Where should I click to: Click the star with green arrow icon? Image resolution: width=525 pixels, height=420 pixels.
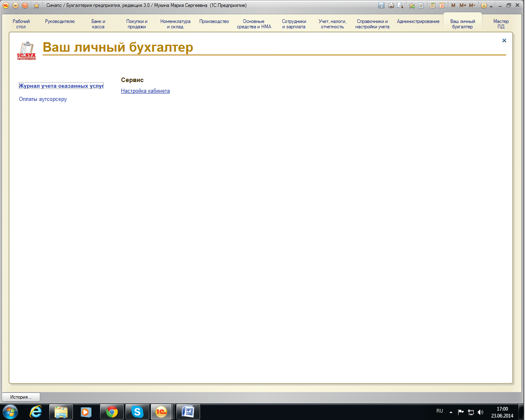[412, 6]
